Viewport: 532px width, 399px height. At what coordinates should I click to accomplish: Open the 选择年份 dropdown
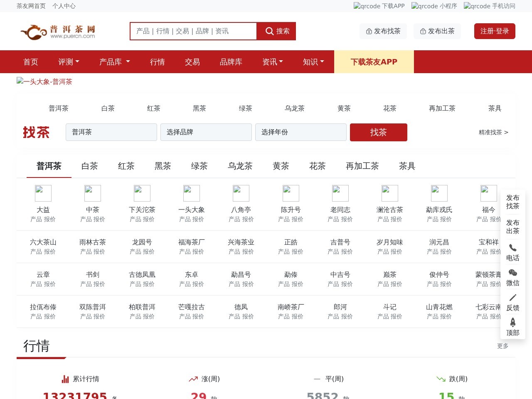[301, 132]
